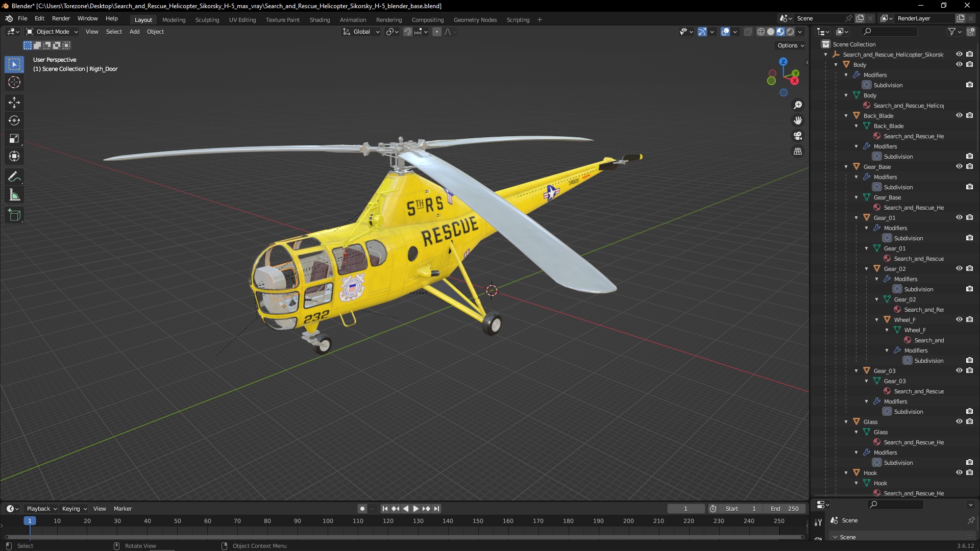Open the timeline Marker menu
The height and width of the screenshot is (551, 980).
point(122,509)
